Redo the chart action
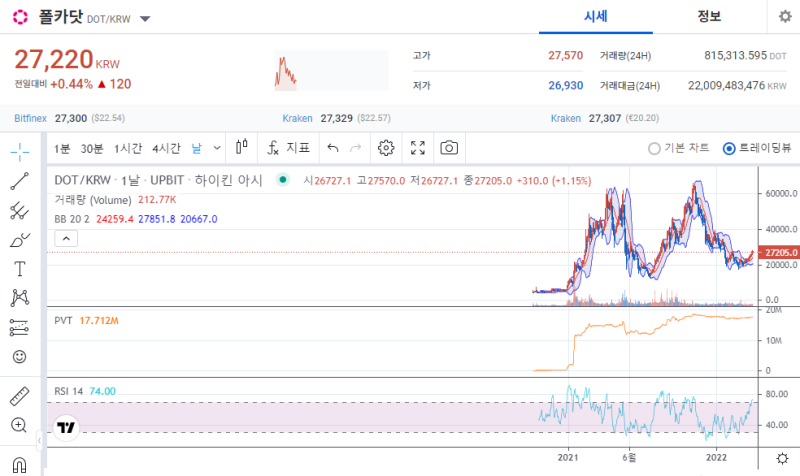 [356, 148]
